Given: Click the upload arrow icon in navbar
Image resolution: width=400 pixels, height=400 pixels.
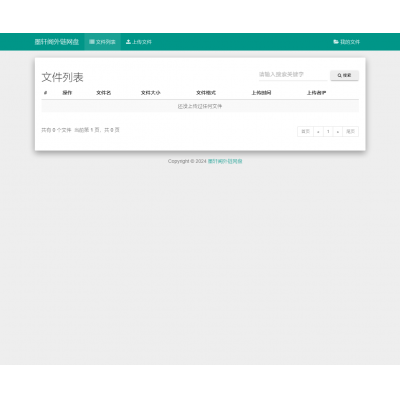Looking at the screenshot, I should click(128, 42).
